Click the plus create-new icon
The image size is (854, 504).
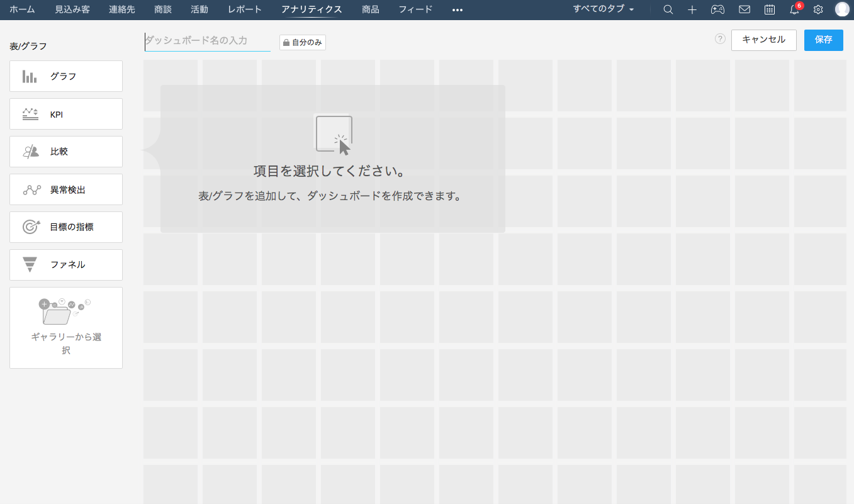[x=692, y=9]
